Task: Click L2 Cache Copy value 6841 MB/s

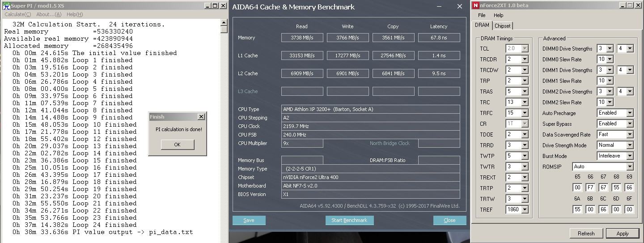Action: tap(393, 73)
